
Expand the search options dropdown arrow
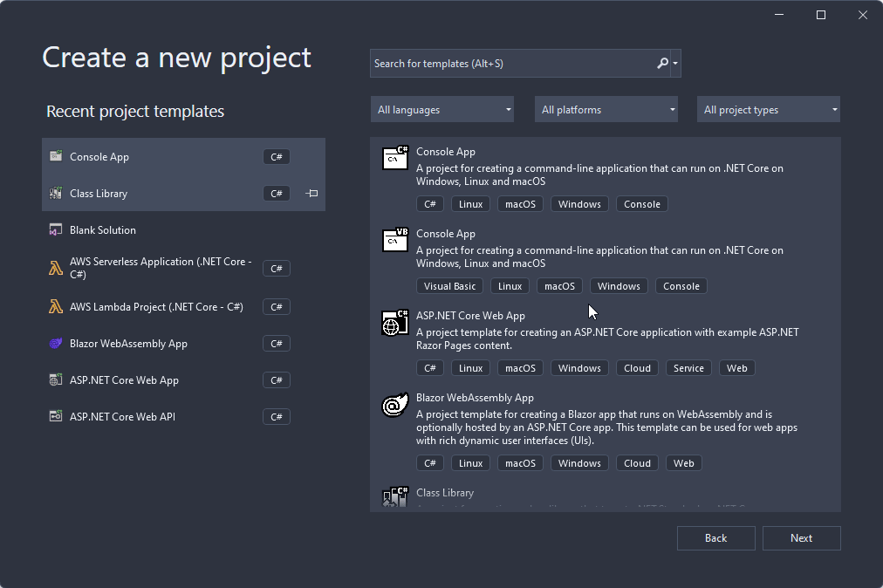point(676,64)
